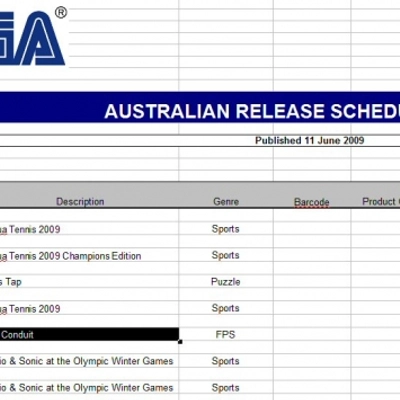Click the Product column header

tap(381, 202)
